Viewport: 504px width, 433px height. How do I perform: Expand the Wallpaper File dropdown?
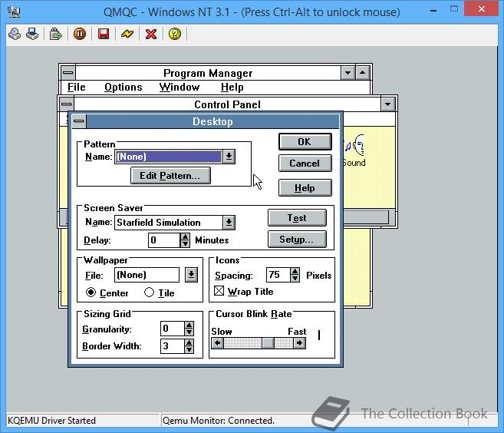[x=191, y=275]
